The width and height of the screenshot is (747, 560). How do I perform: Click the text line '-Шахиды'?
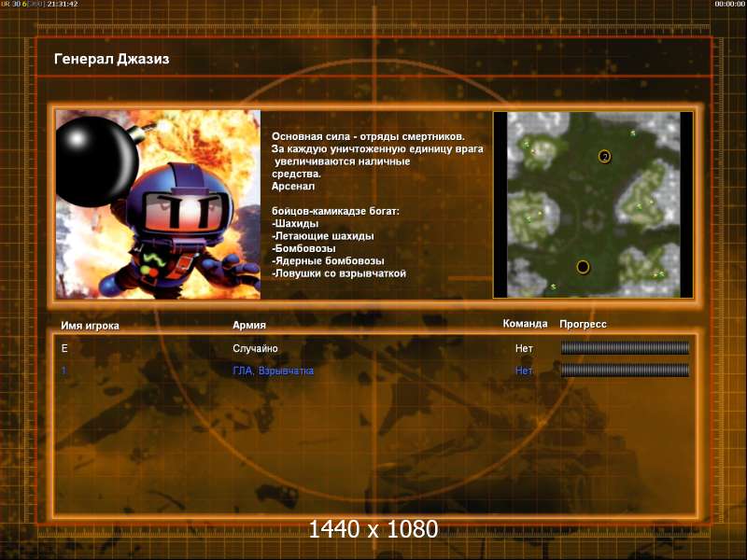[295, 224]
